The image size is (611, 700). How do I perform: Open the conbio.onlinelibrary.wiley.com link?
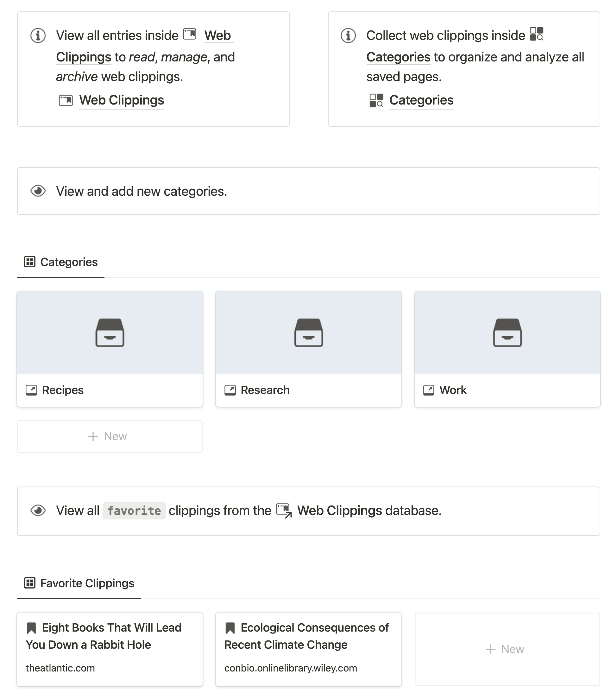pos(291,668)
